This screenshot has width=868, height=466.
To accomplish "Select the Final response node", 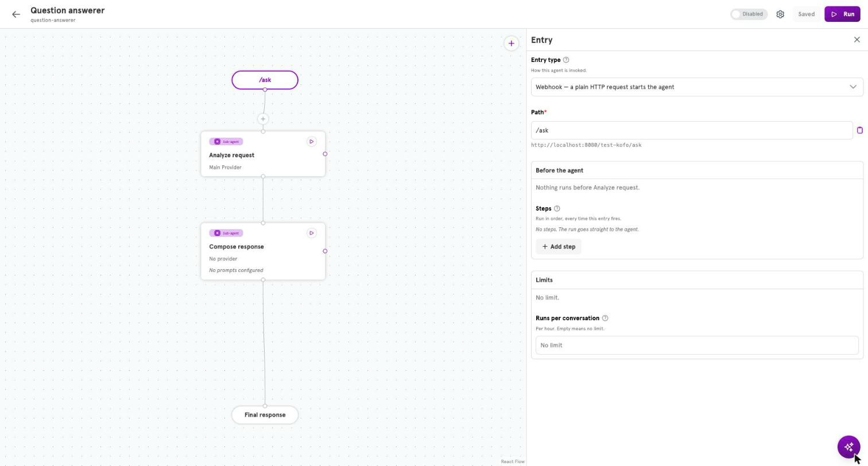I will coord(265,415).
